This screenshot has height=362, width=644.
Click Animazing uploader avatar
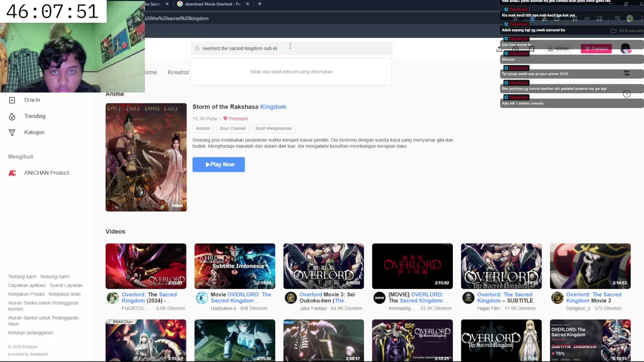click(379, 298)
